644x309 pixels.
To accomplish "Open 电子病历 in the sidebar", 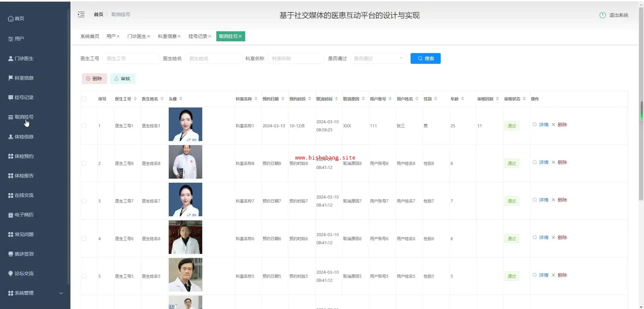I will (21, 215).
